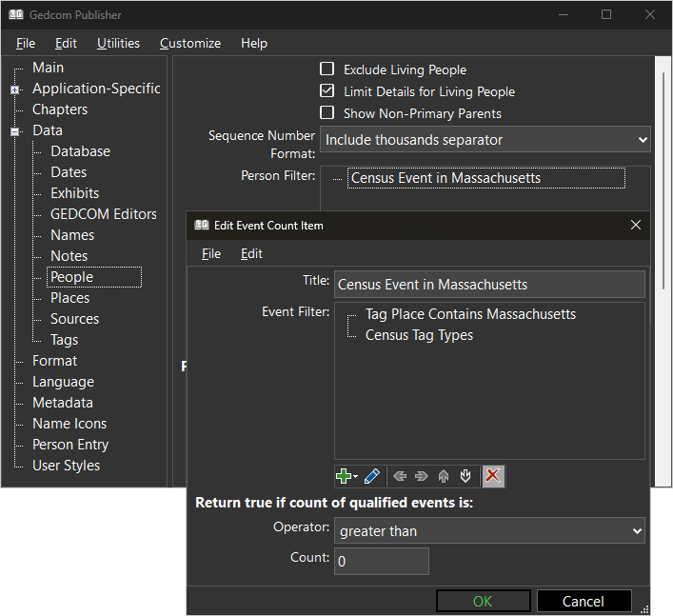Click the Title input field
673x616 pixels.
pyautogui.click(x=489, y=284)
